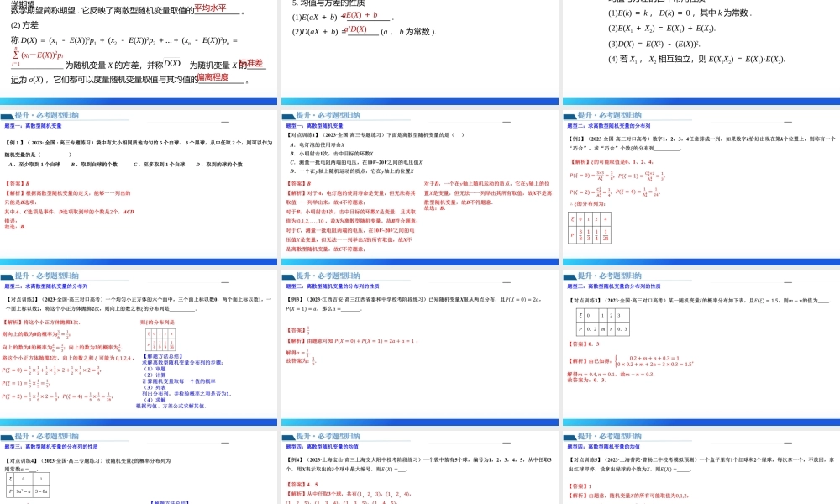Click the line (1)E(k) = k, D(k) = 0
Screen dimensions: 840x504
(680, 13)
